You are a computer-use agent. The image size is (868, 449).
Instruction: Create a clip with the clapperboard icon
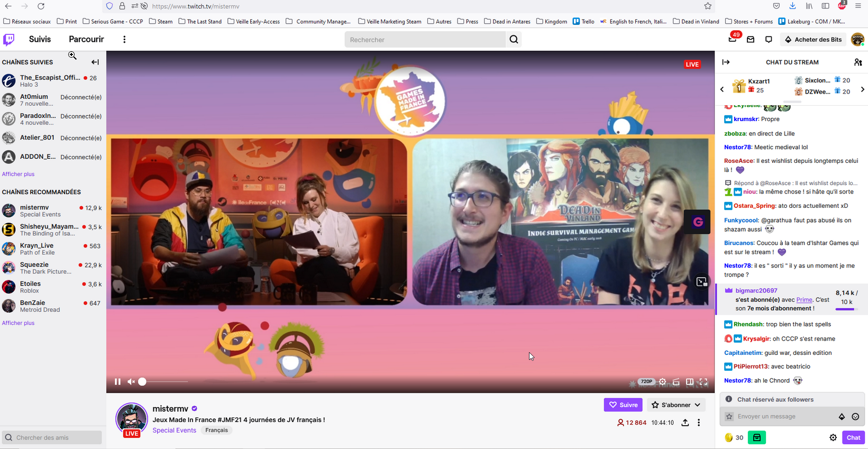point(676,382)
